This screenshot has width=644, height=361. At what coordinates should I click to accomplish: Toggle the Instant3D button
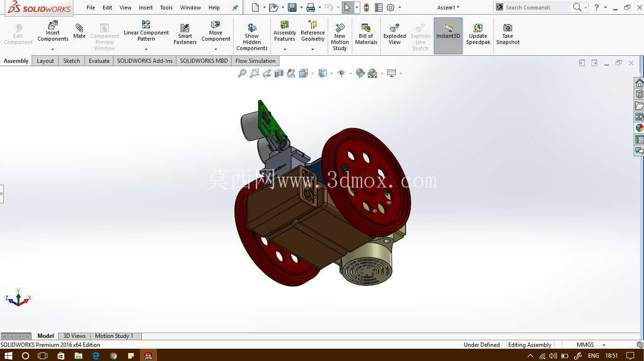tap(448, 36)
